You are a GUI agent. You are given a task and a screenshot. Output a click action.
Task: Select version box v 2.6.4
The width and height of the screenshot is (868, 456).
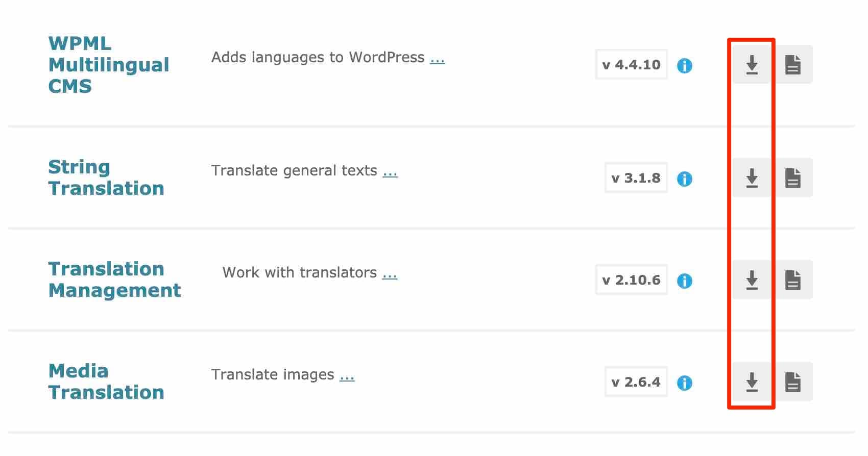point(636,382)
